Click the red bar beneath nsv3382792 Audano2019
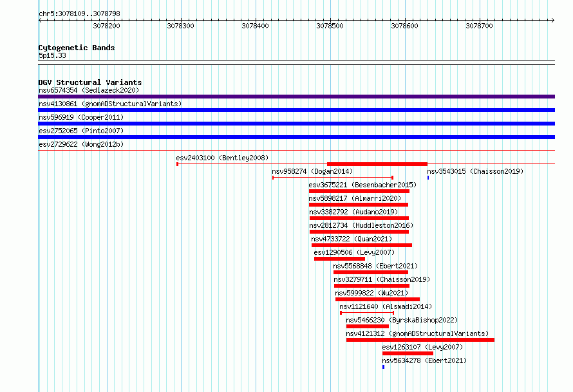 tap(359, 218)
